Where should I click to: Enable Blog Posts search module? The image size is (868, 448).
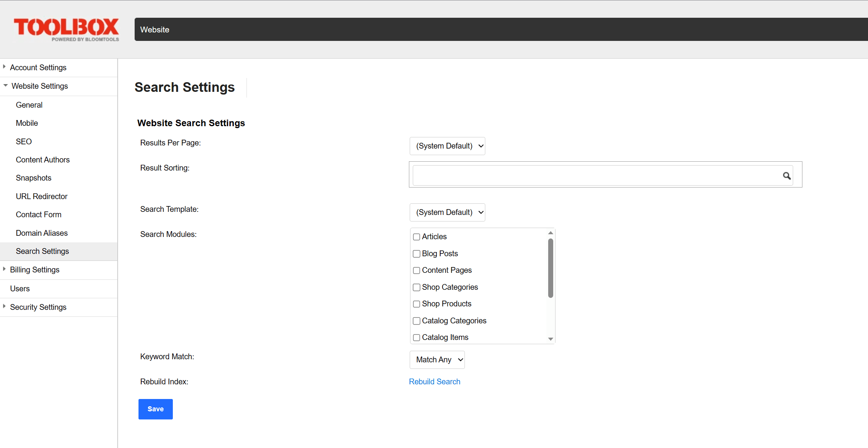pos(416,254)
